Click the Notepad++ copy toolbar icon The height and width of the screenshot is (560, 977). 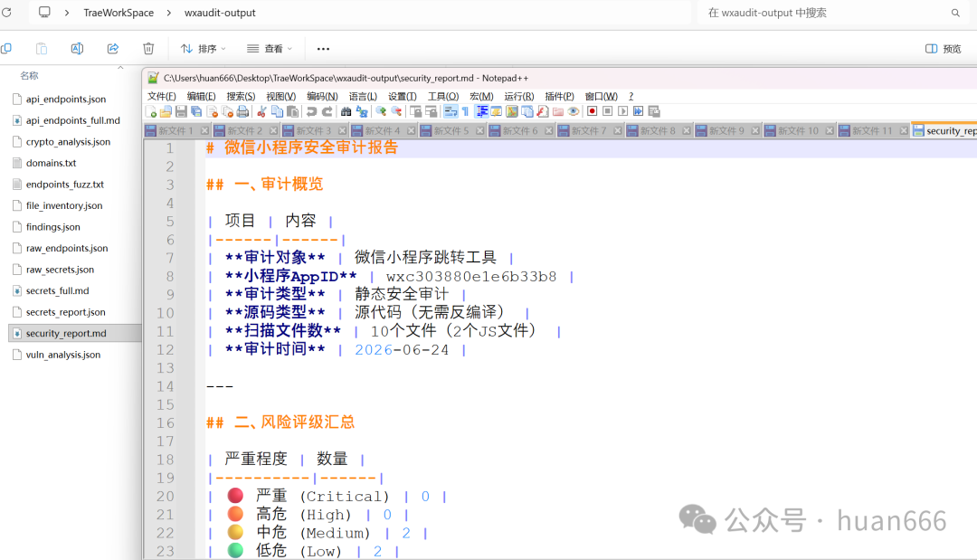[278, 111]
